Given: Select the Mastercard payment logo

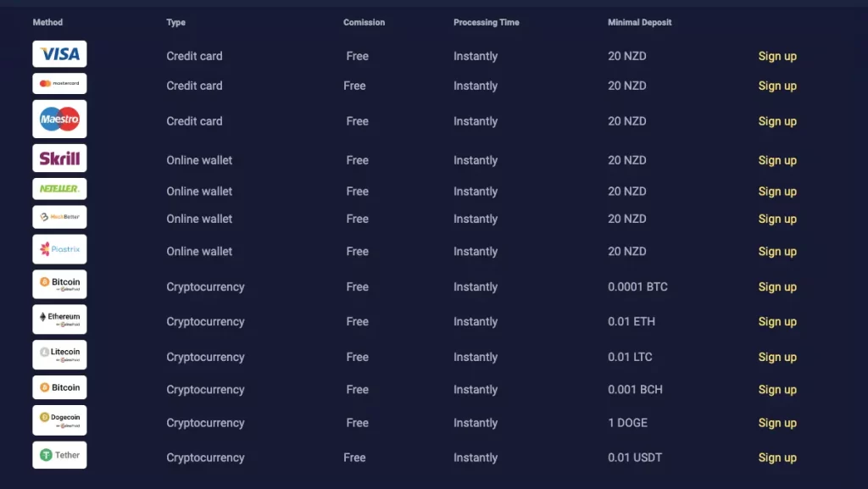Looking at the screenshot, I should (59, 84).
